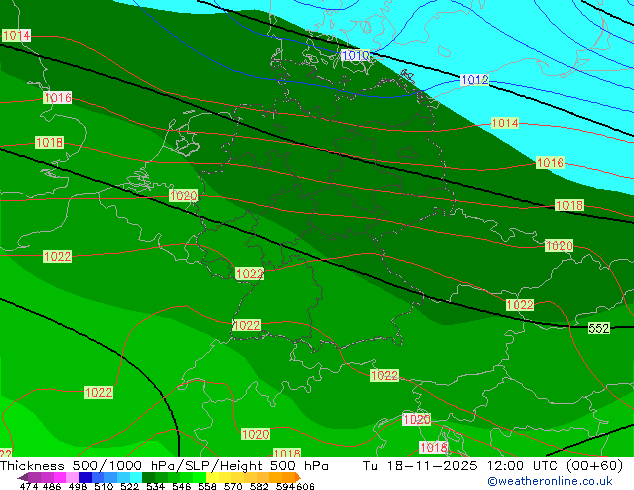Click the 1018 label with white background
The image size is (634, 490).
tap(434, 448)
